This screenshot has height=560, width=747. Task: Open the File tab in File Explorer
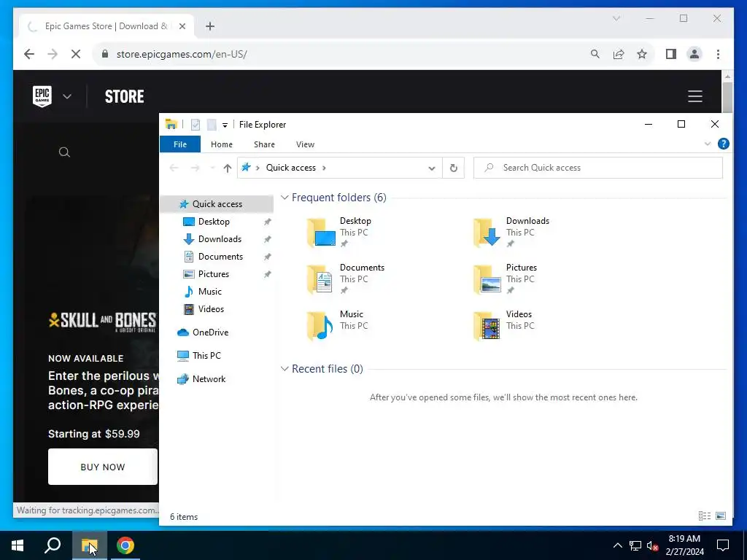click(x=180, y=144)
